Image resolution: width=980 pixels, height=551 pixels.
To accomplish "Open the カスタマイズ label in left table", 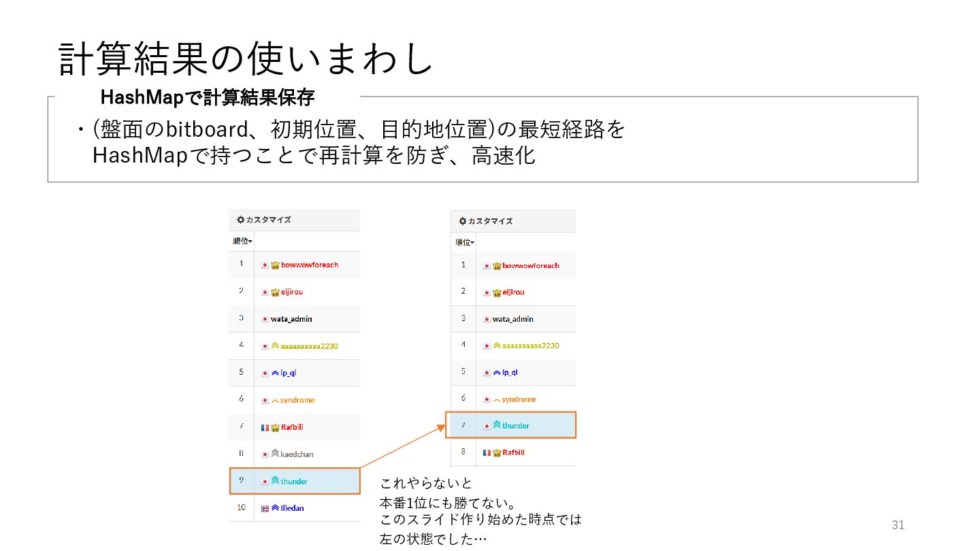I will click(x=268, y=220).
